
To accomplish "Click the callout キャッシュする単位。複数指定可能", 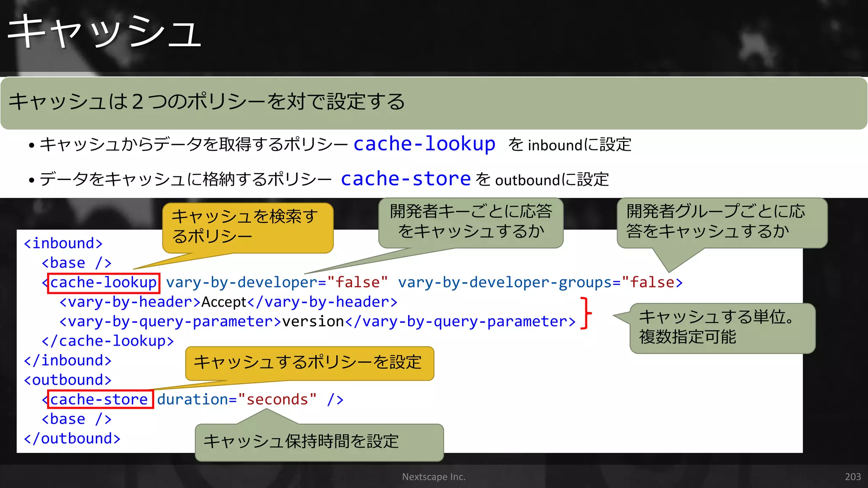I will tap(722, 328).
